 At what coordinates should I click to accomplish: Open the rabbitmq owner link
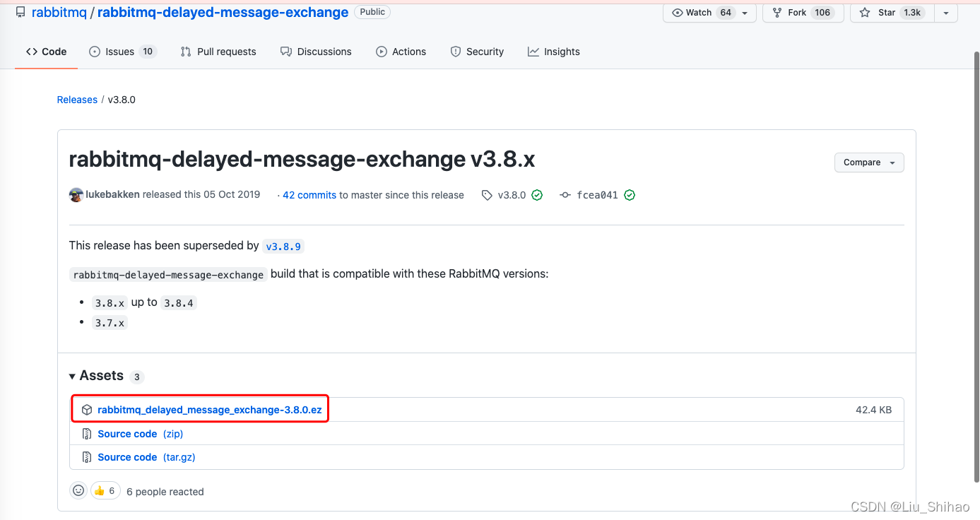59,12
